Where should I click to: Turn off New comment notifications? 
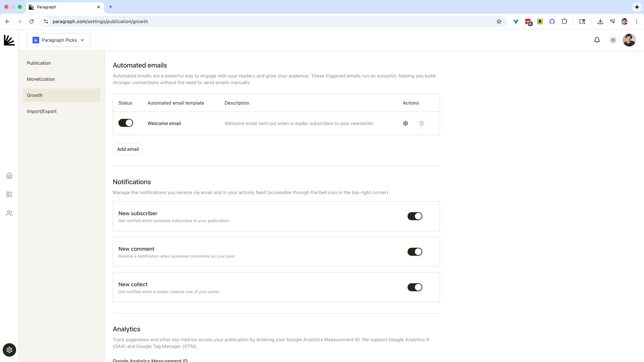pos(415,252)
